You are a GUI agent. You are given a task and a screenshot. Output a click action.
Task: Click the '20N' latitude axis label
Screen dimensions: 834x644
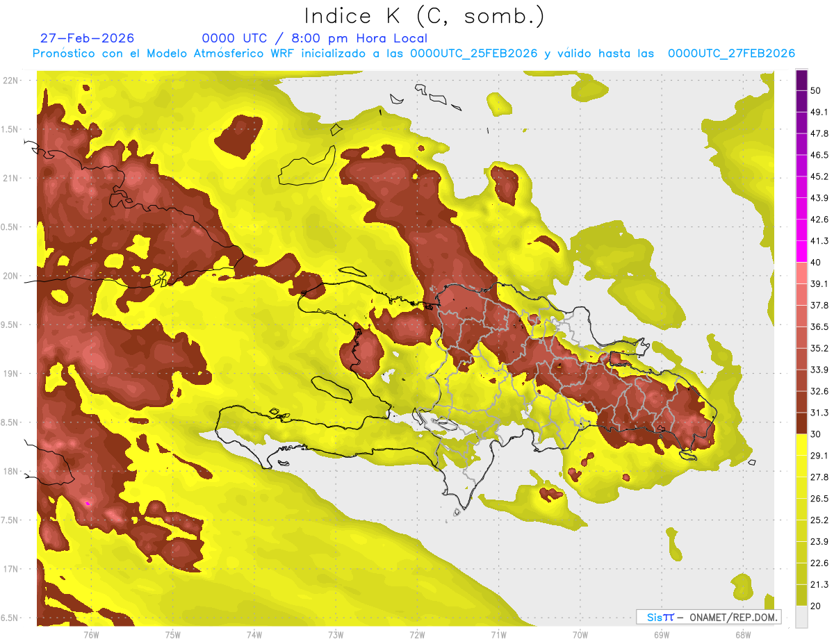pyautogui.click(x=10, y=276)
